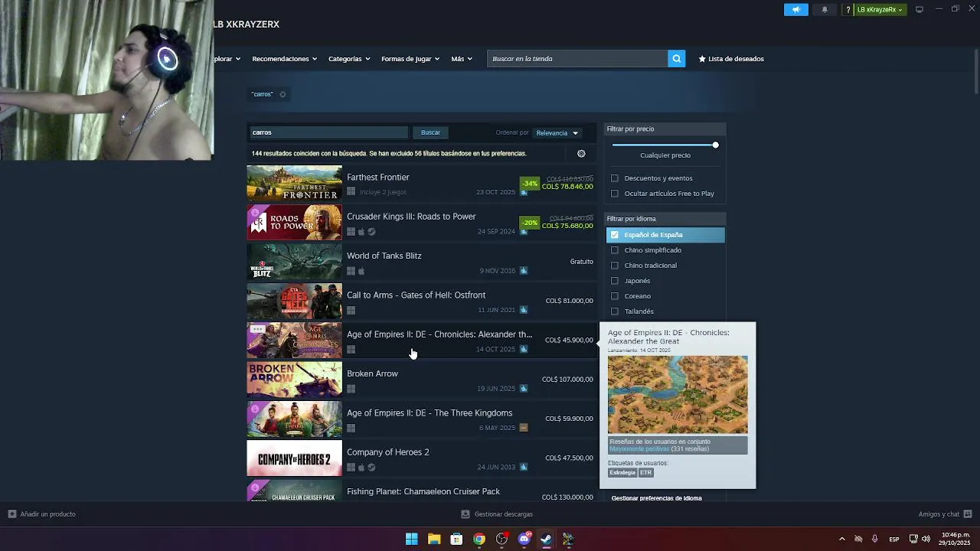980x551 pixels.
Task: Open LB xKrayzeRx account dropdown
Action: (880, 10)
